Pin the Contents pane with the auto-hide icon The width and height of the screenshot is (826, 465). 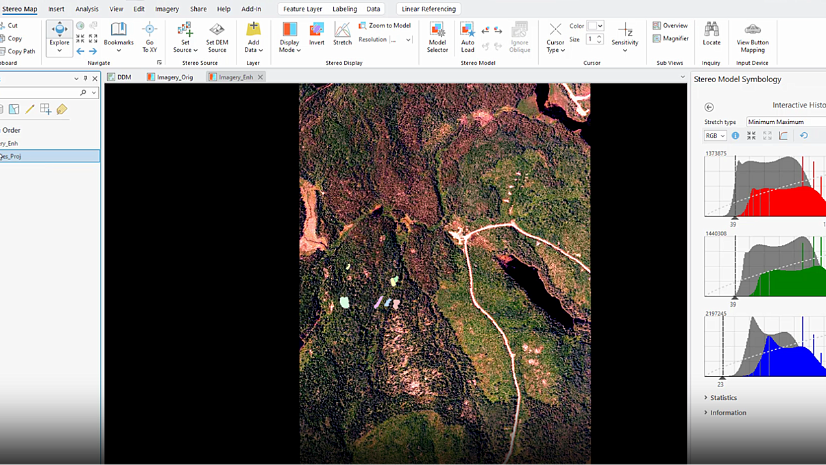85,78
